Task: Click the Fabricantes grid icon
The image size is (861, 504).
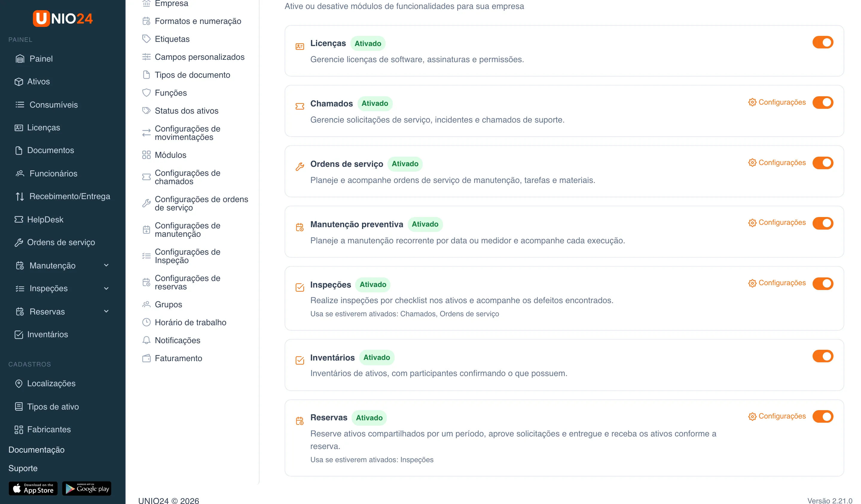Action: [x=19, y=430]
